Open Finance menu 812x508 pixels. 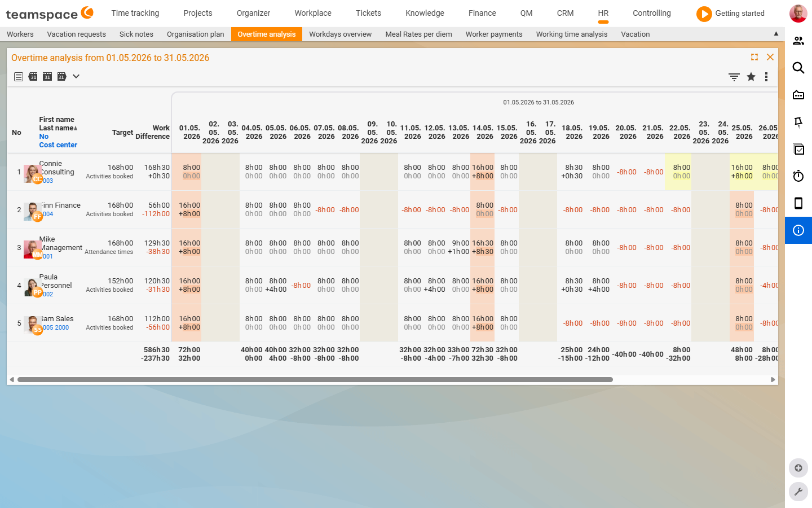(x=482, y=13)
